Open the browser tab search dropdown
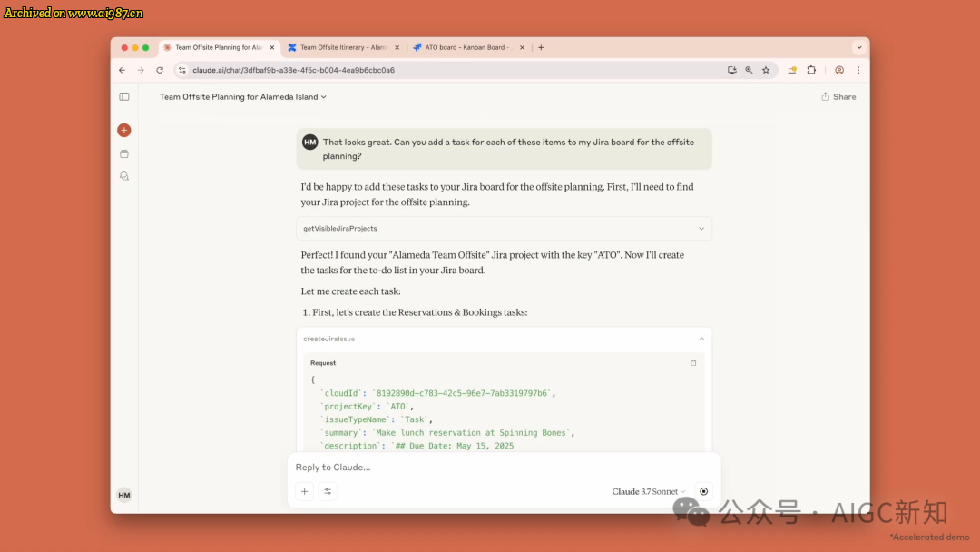 [859, 47]
